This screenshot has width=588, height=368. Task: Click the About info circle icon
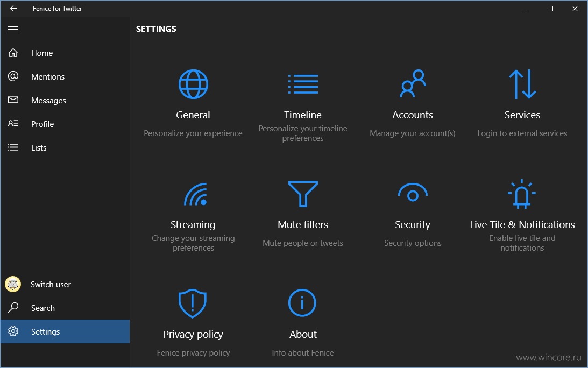tap(302, 303)
